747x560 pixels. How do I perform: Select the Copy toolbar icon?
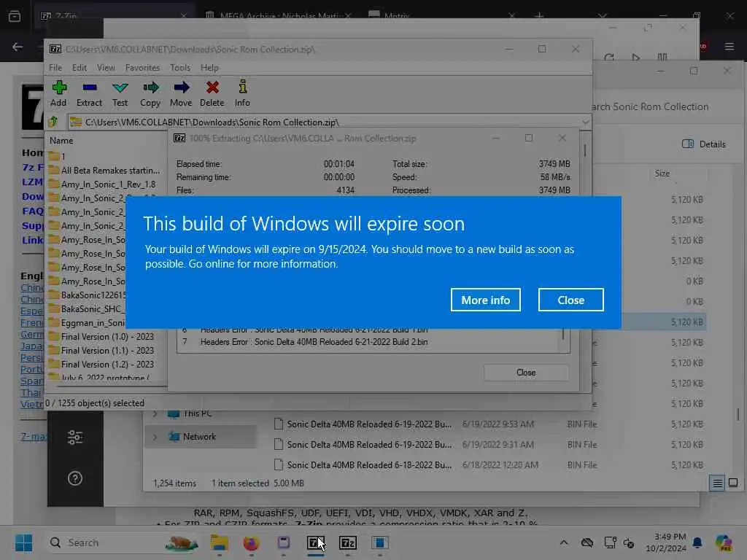pos(150,93)
